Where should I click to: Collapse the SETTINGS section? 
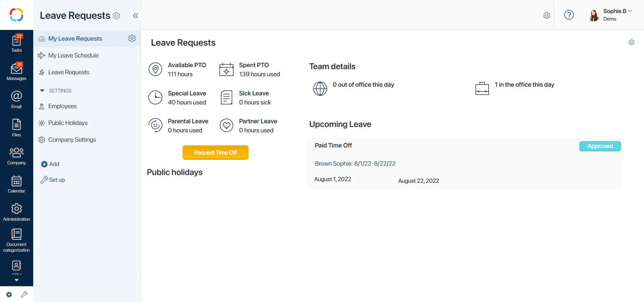pyautogui.click(x=42, y=91)
